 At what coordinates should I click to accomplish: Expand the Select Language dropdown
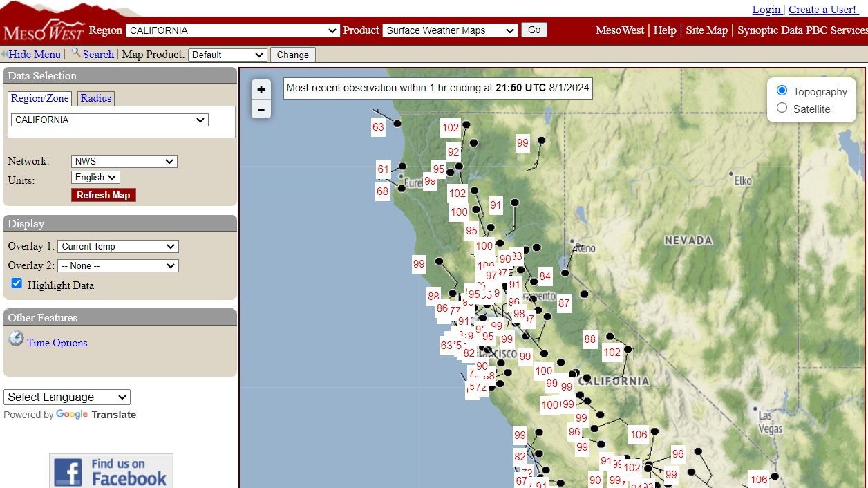(66, 397)
